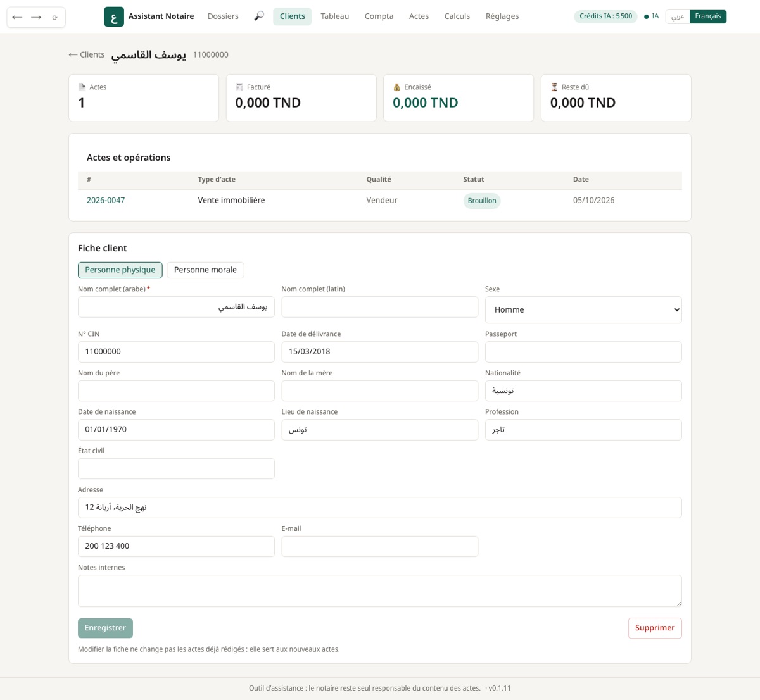The width and height of the screenshot is (760, 700).
Task: Click the Facturé receipt icon
Action: (239, 87)
